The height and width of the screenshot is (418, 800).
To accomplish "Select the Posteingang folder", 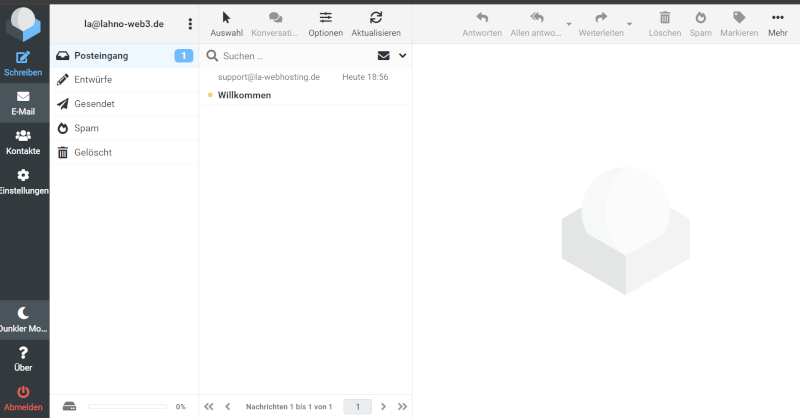I will (101, 56).
